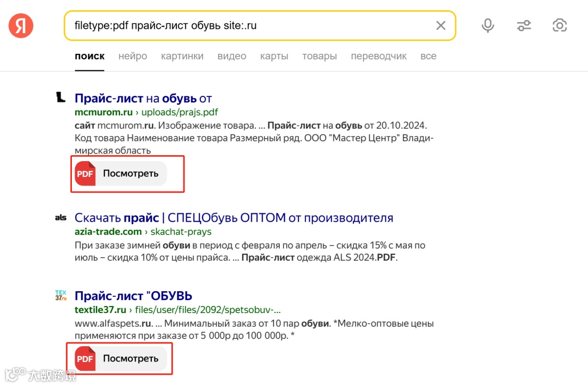Screen dimensions: 588x386
Task: Click the Yandex logo icon
Action: (x=21, y=26)
